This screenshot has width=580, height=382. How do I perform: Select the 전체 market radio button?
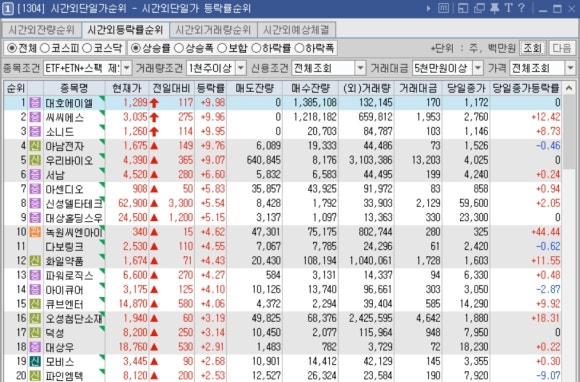[x=12, y=48]
